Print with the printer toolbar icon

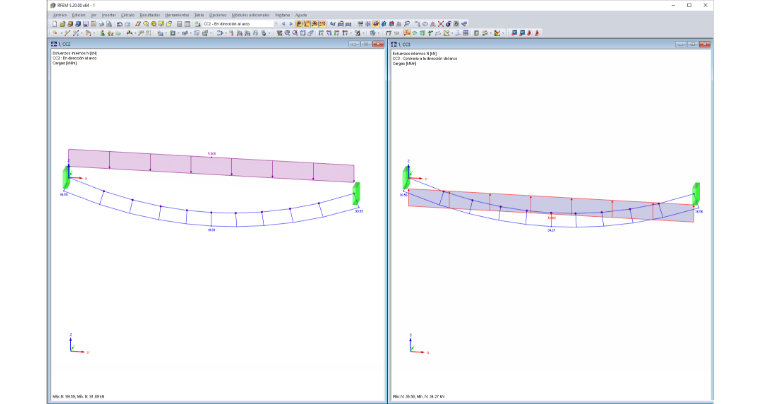(101, 24)
